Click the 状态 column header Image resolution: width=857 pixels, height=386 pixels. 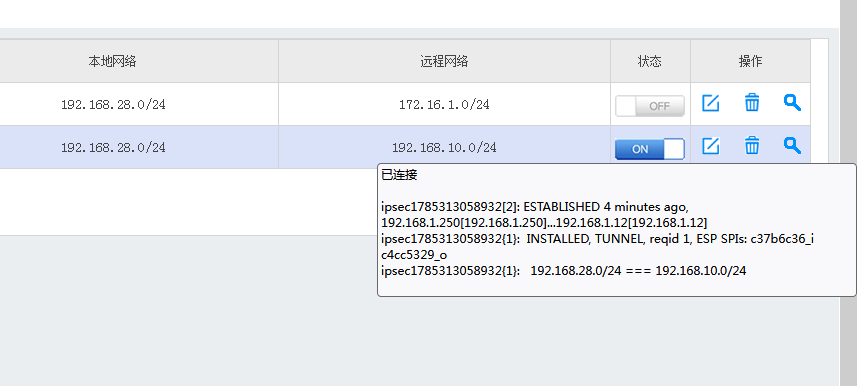[x=650, y=61]
